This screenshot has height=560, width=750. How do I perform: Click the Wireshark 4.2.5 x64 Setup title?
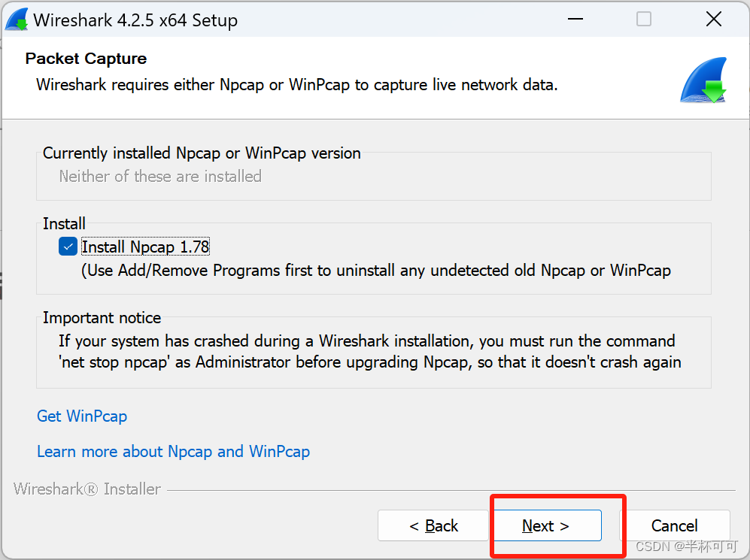coord(135,20)
